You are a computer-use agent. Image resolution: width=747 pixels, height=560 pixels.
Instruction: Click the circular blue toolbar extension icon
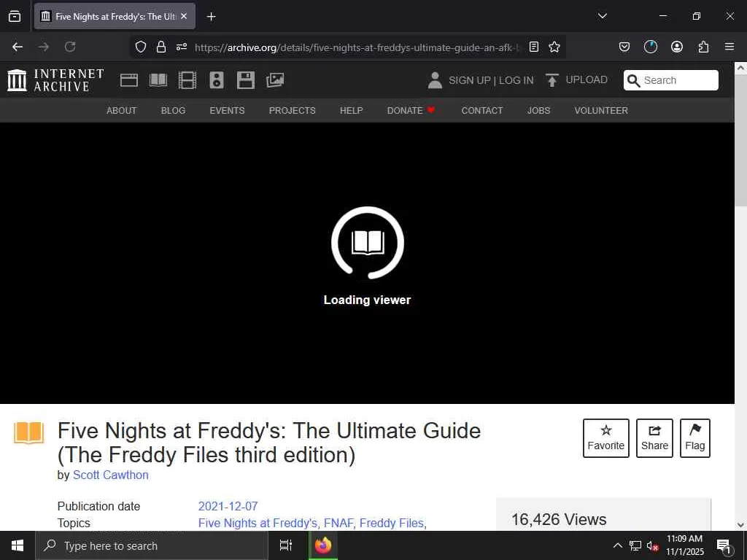pyautogui.click(x=650, y=47)
